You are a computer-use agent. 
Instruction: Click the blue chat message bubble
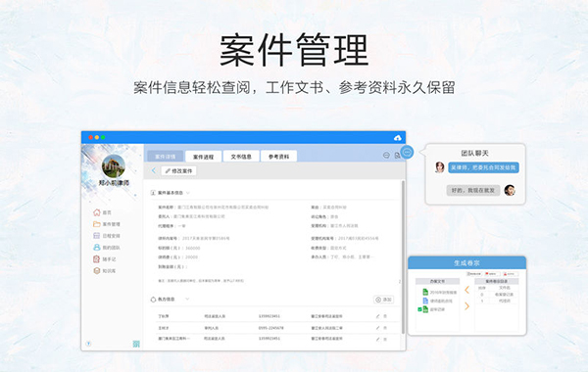(483, 167)
